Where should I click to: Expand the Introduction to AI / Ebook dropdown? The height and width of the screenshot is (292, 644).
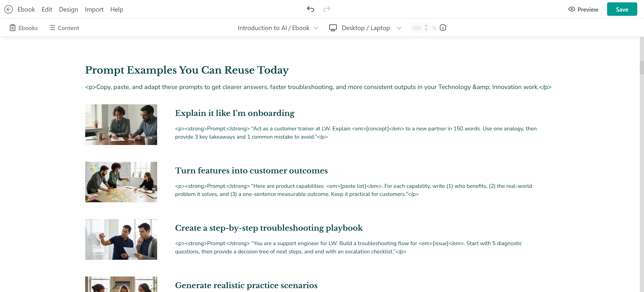point(316,28)
